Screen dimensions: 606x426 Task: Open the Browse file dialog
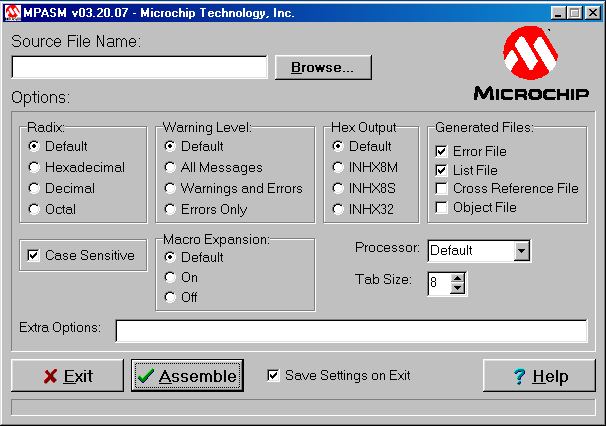pos(323,67)
